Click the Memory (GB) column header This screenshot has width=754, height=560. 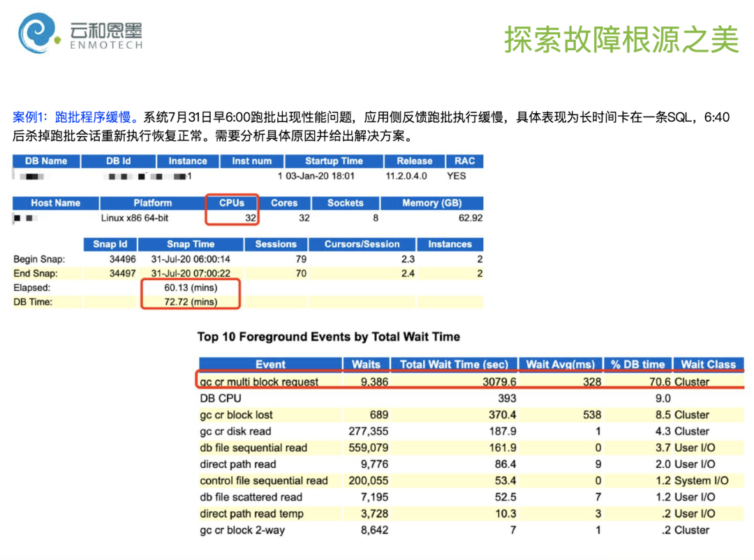432,203
